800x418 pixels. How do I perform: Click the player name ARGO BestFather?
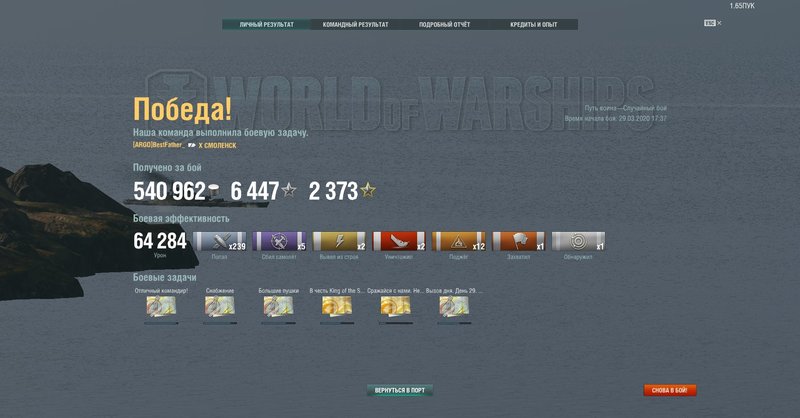(159, 145)
